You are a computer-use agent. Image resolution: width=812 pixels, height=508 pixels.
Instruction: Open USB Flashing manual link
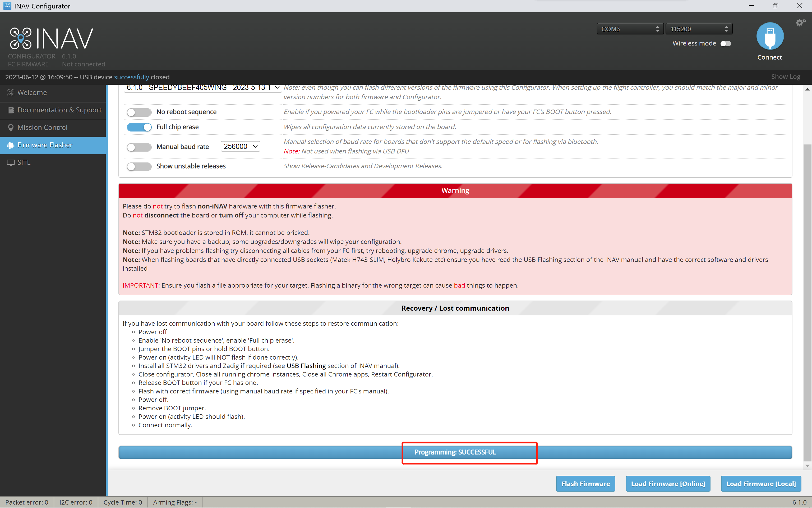tap(306, 366)
